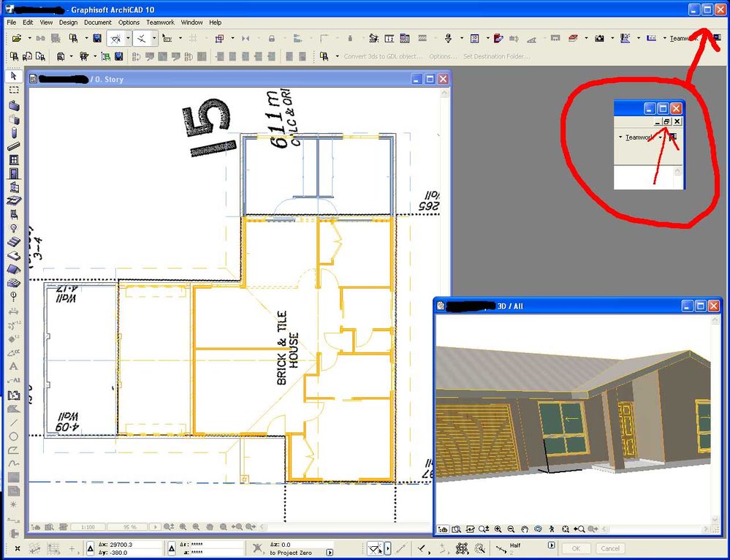Toggle the snap guides button in toolbar
This screenshot has height=560, width=730.
point(142,39)
